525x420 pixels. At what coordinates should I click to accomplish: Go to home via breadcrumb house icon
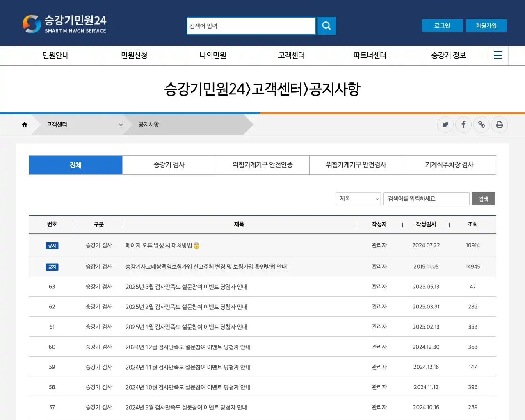25,125
